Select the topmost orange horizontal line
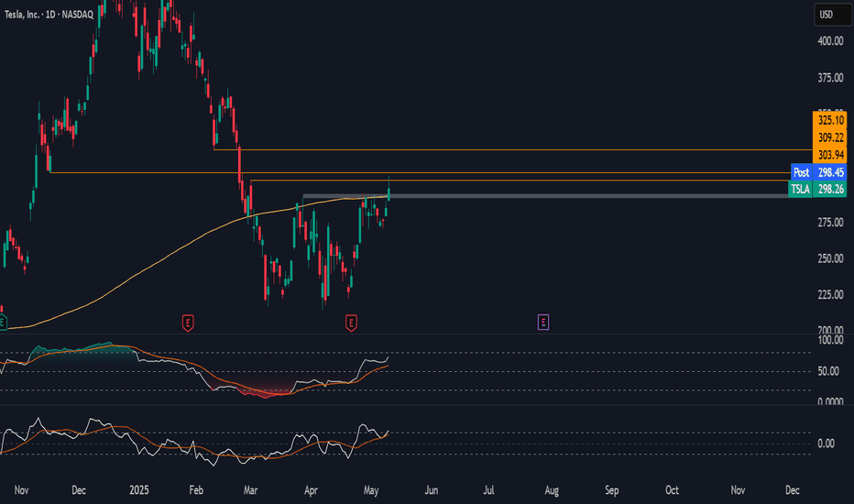The image size is (854, 504). 512,149
